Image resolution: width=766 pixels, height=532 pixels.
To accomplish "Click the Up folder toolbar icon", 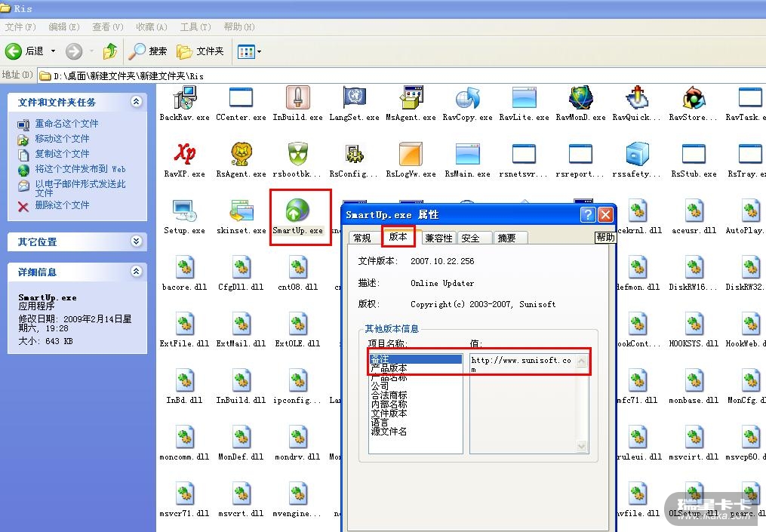I will pos(110,51).
